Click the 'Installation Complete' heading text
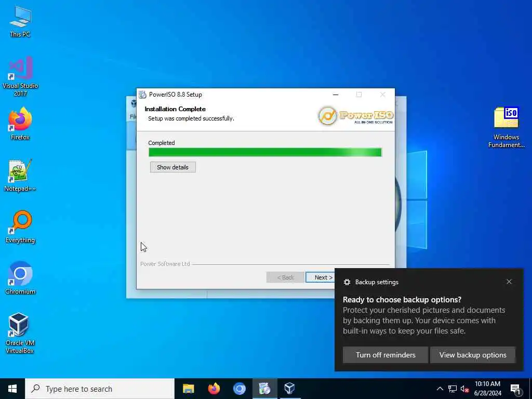Screen dimensions: 532x399 point(175,109)
